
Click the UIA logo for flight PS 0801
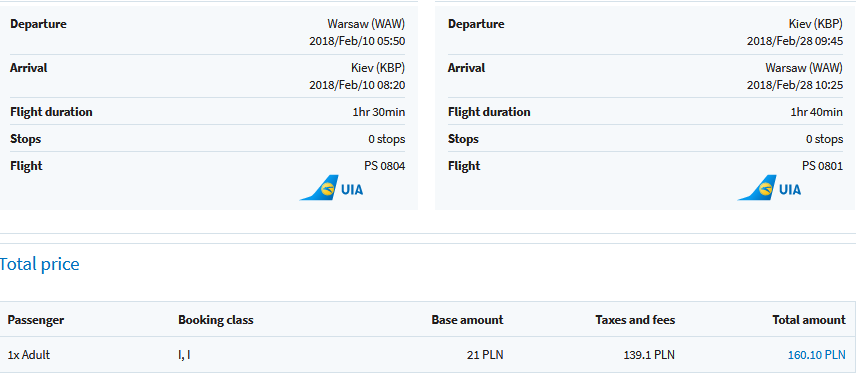pos(769,188)
